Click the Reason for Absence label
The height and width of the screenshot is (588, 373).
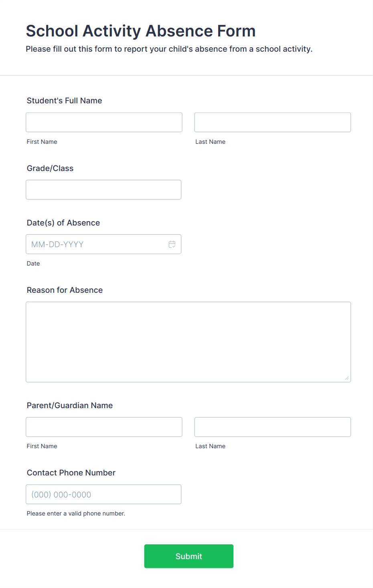[x=65, y=290]
